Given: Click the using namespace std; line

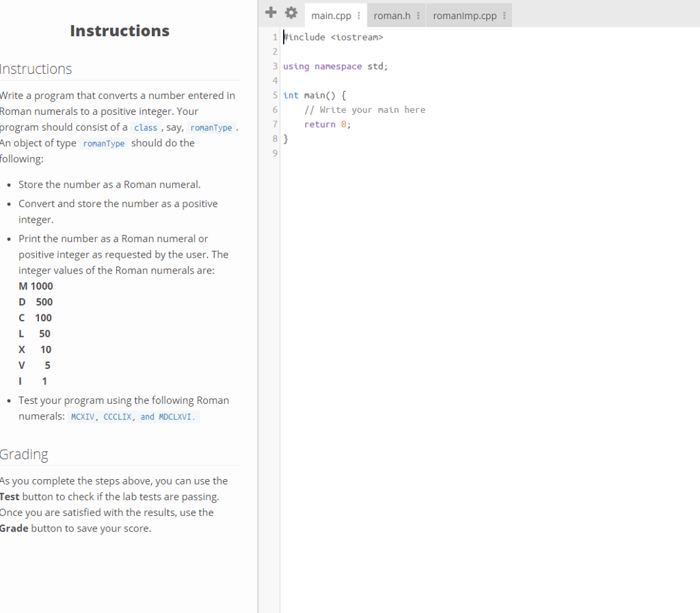Looking at the screenshot, I should point(336,66).
